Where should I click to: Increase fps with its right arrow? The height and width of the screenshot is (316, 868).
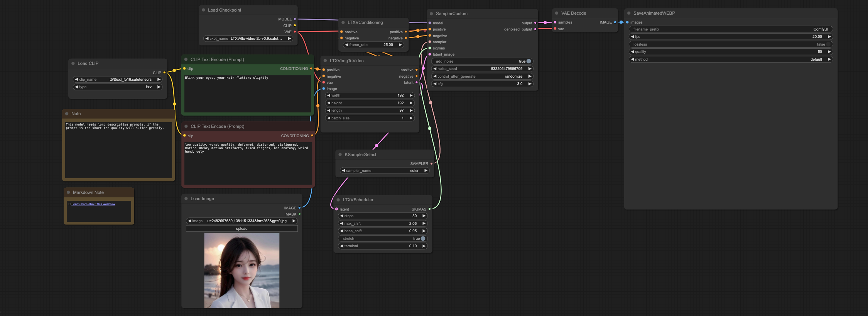(829, 37)
